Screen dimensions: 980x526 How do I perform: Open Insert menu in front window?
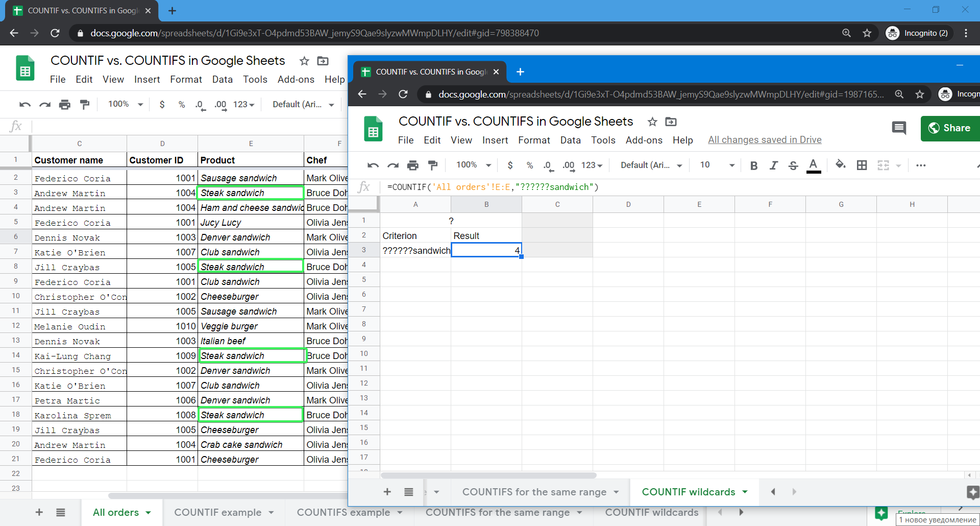495,140
